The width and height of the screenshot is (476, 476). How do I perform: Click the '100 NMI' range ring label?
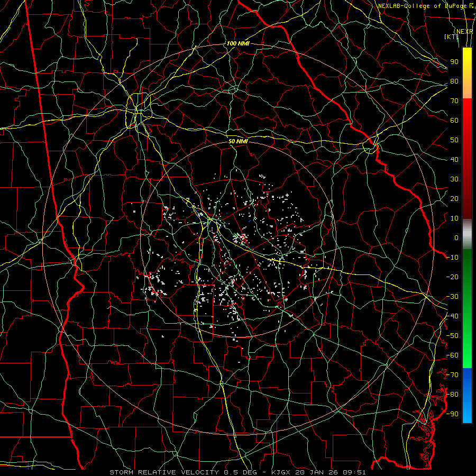[238, 43]
